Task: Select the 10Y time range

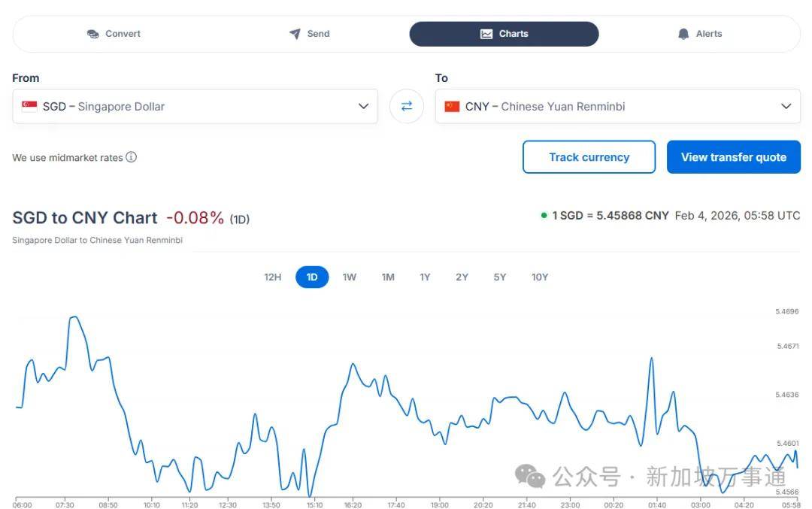Action: pyautogui.click(x=540, y=277)
